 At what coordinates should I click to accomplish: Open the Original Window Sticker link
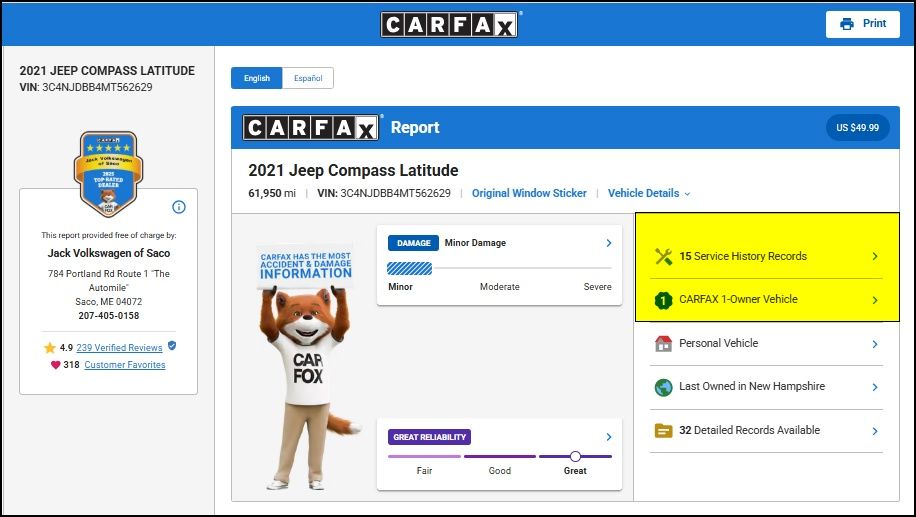pyautogui.click(x=529, y=193)
